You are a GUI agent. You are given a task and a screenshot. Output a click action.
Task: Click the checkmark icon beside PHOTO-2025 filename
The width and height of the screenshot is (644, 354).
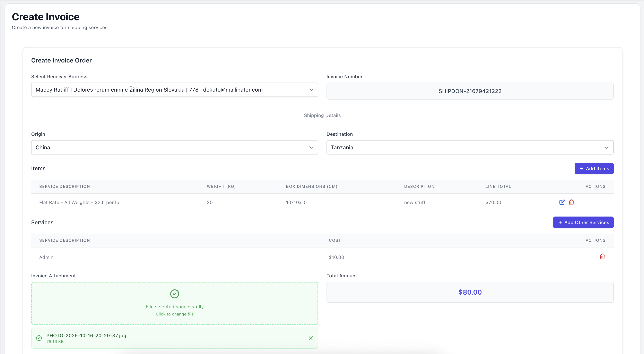tap(39, 338)
